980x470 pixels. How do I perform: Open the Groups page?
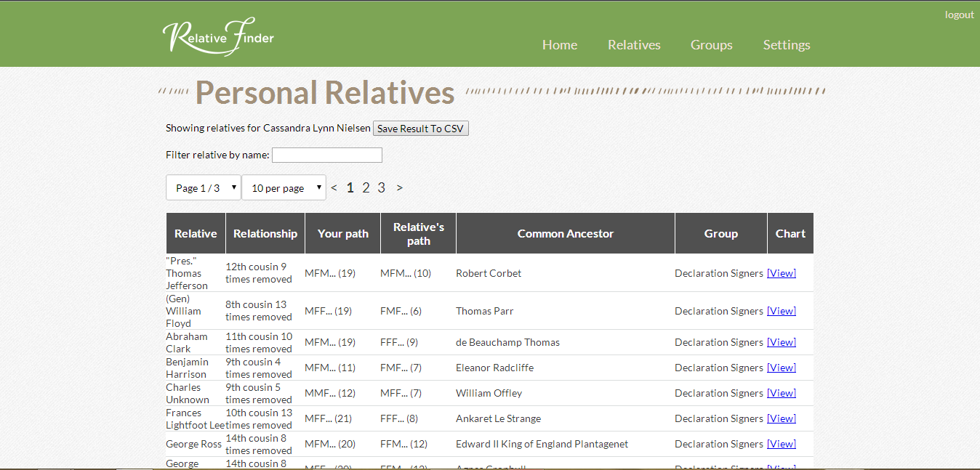[711, 45]
